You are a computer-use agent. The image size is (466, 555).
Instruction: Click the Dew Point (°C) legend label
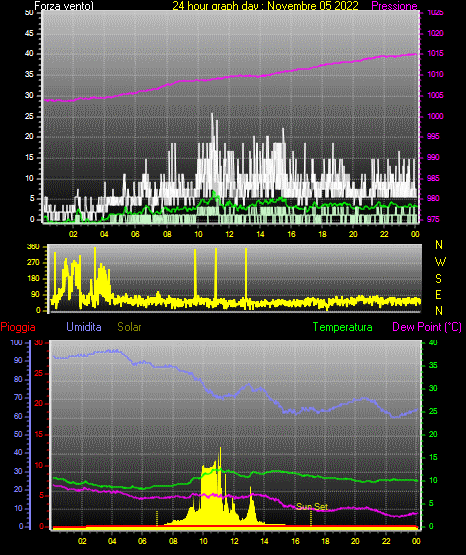coord(427,327)
